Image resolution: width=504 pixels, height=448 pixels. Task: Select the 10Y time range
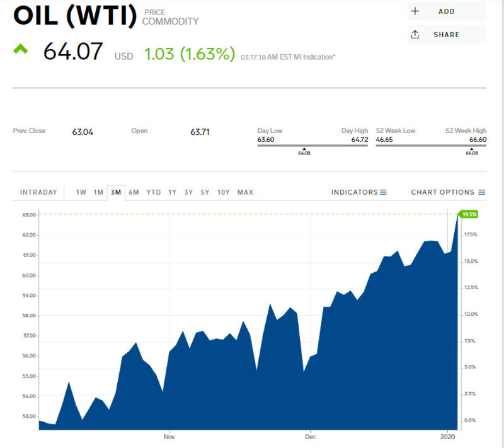pyautogui.click(x=223, y=192)
